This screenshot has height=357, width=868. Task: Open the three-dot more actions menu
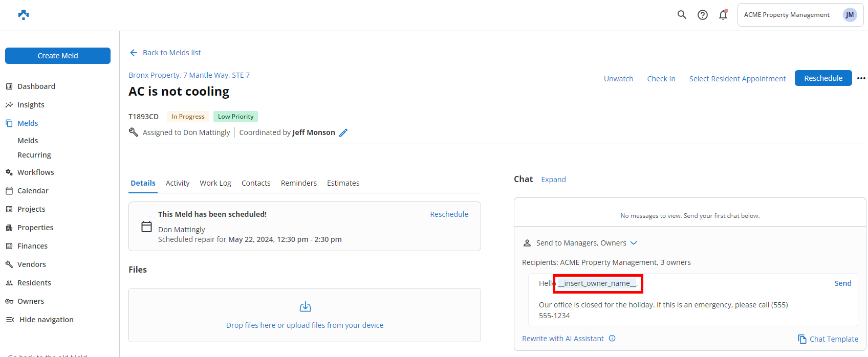coord(861,78)
